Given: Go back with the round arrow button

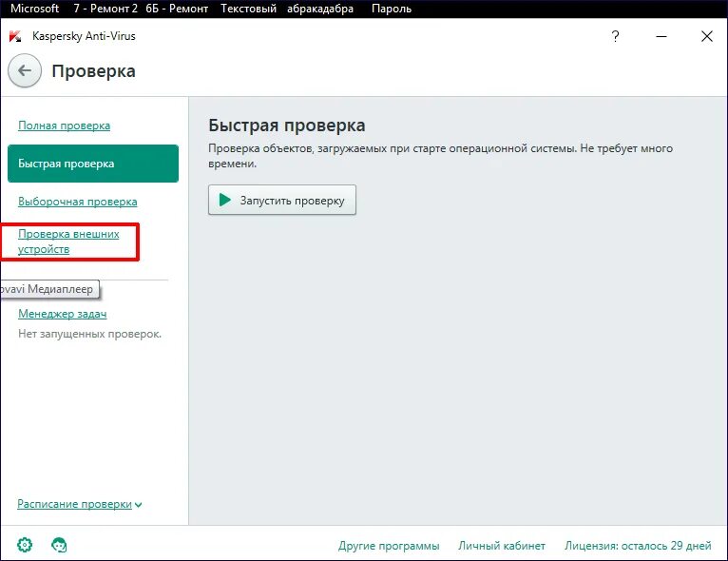Looking at the screenshot, I should pyautogui.click(x=25, y=70).
